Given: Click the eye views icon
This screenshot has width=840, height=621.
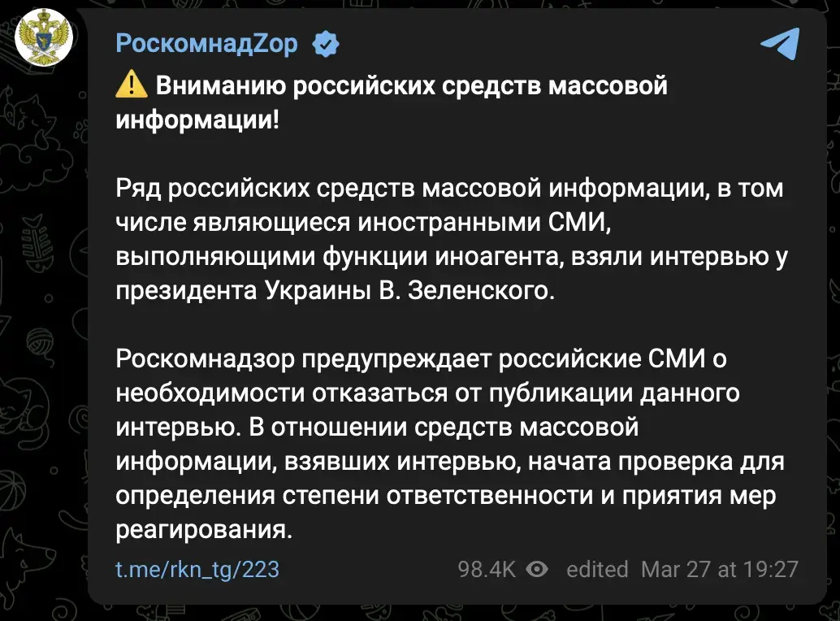Looking at the screenshot, I should 537,569.
